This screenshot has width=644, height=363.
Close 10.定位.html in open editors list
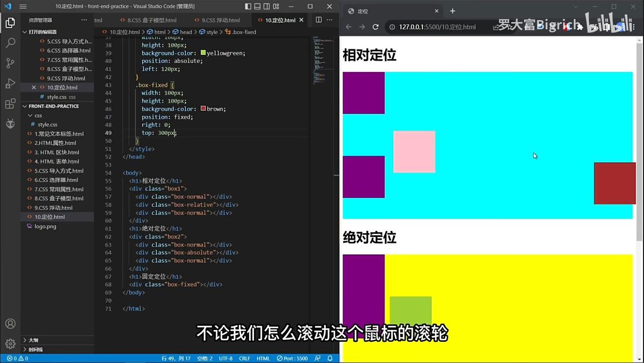[33, 87]
